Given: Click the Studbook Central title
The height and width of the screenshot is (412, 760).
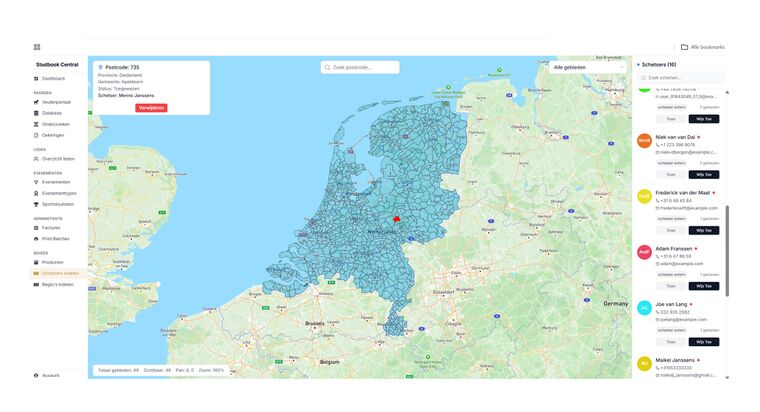Looking at the screenshot, I should (57, 64).
